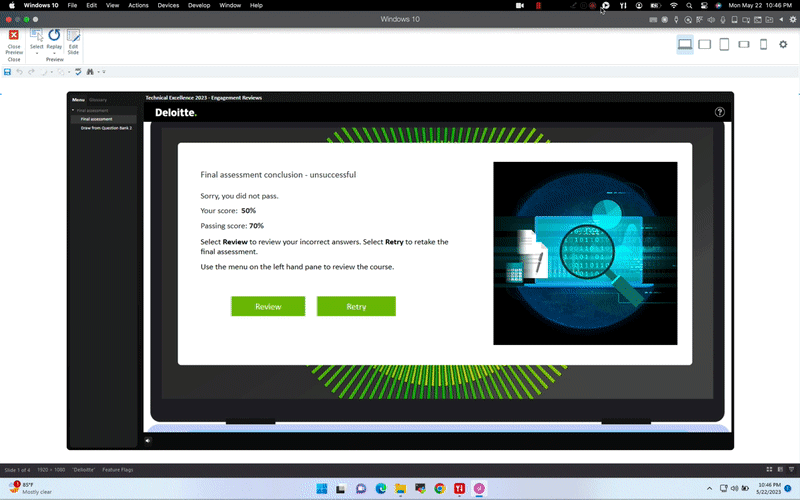Click the Replay preview button
800x500 pixels.
54,42
